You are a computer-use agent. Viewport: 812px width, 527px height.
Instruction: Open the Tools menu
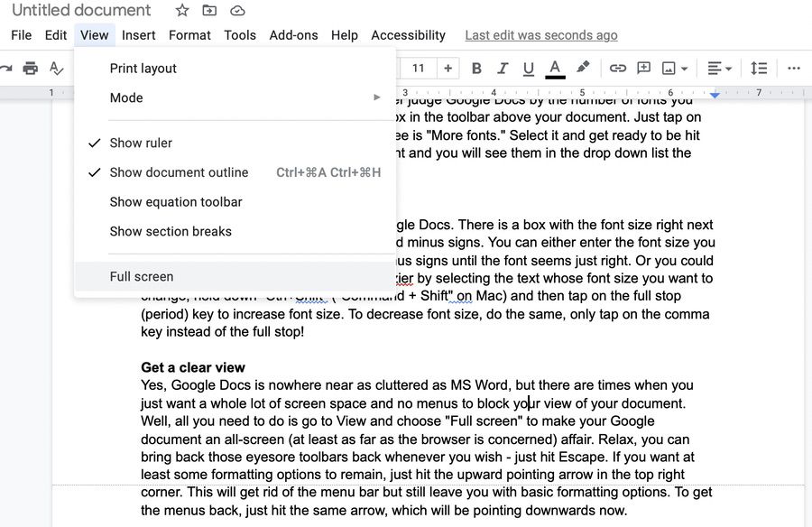[240, 35]
